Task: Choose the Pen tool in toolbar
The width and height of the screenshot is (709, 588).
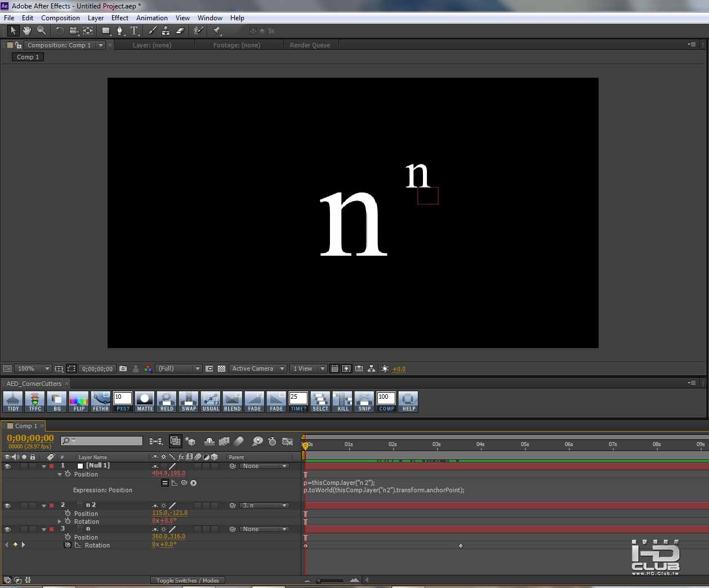Action: click(119, 30)
